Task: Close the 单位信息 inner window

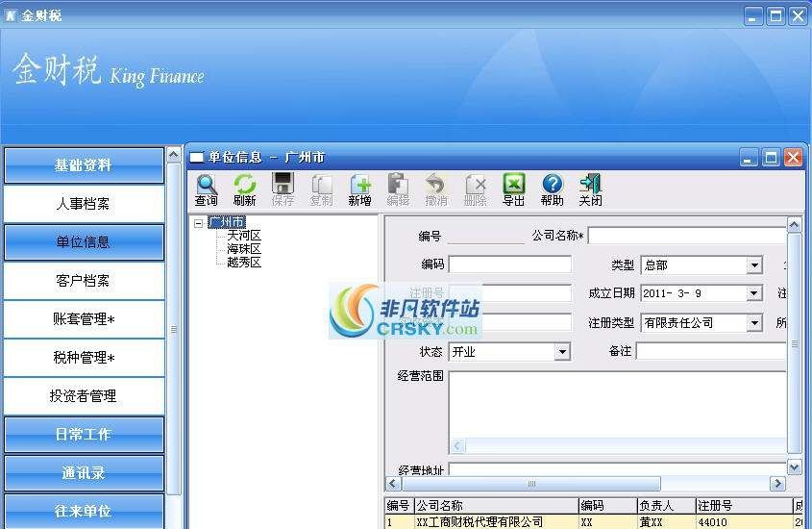Action: 793,158
